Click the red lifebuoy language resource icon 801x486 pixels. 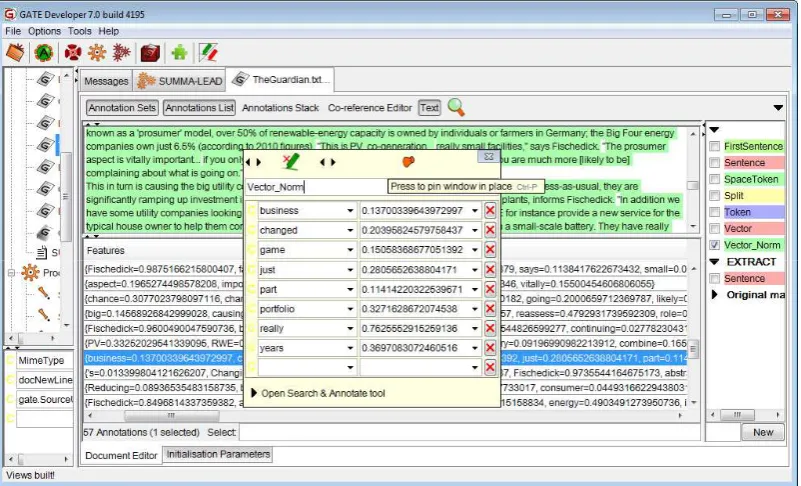coord(73,52)
